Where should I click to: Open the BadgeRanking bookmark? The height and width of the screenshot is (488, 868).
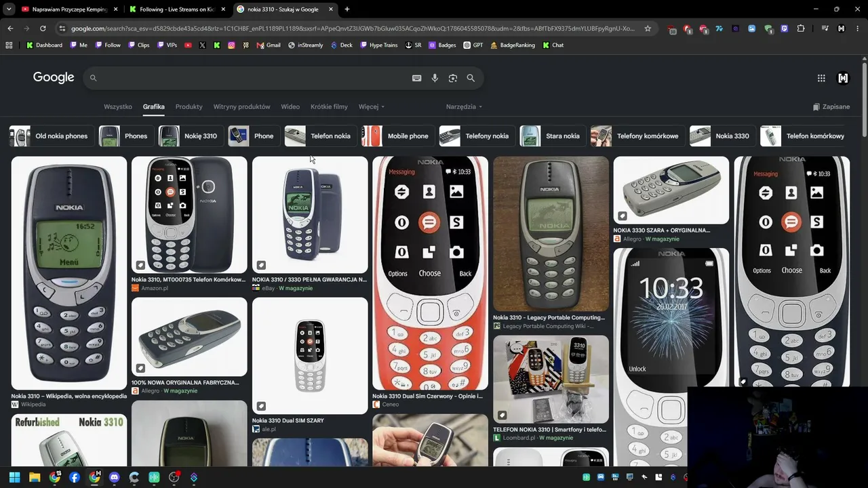(x=512, y=45)
